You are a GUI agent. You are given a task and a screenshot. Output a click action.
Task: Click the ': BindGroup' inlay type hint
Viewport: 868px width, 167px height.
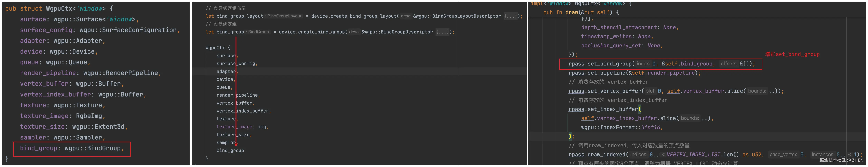pos(258,32)
